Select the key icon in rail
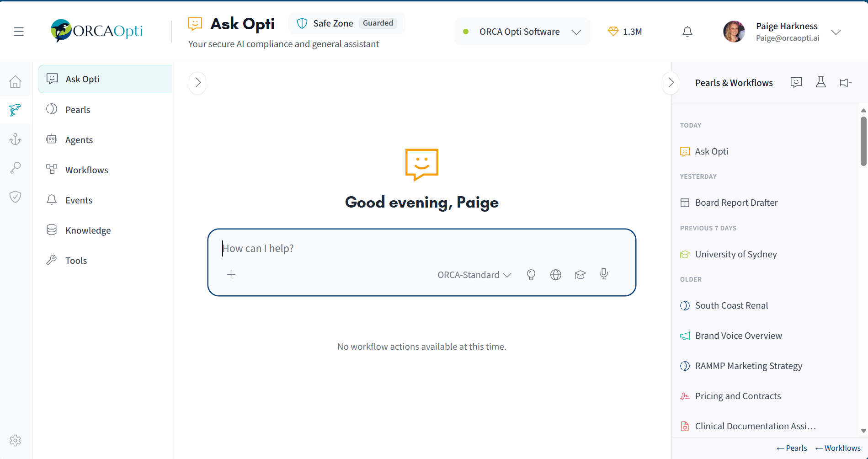The height and width of the screenshot is (459, 868). [16, 168]
